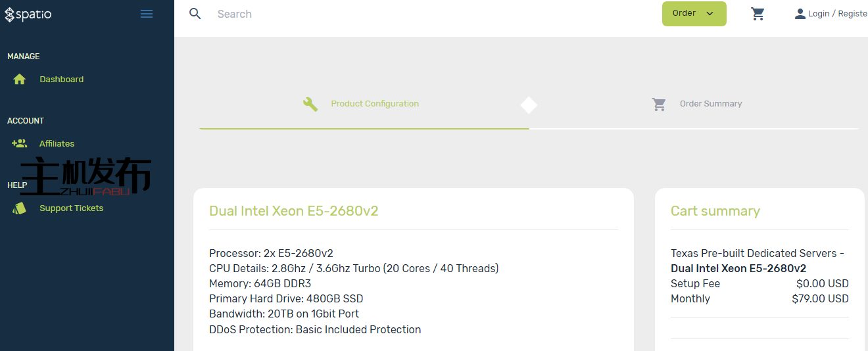Toggle the sidebar with the hamburger menu
The width and height of the screenshot is (868, 351).
(x=147, y=14)
